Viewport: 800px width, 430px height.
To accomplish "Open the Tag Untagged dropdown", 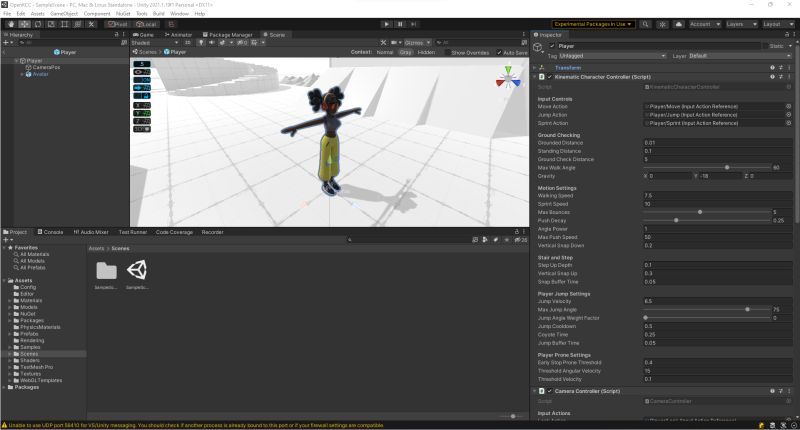I will tap(612, 56).
